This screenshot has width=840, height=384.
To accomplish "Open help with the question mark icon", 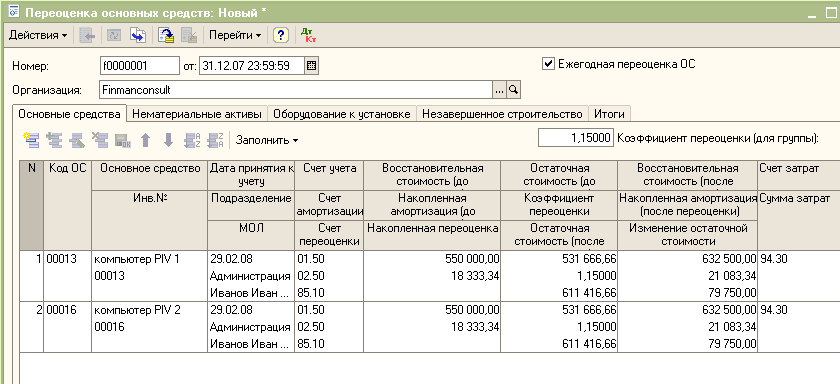I will tap(281, 35).
